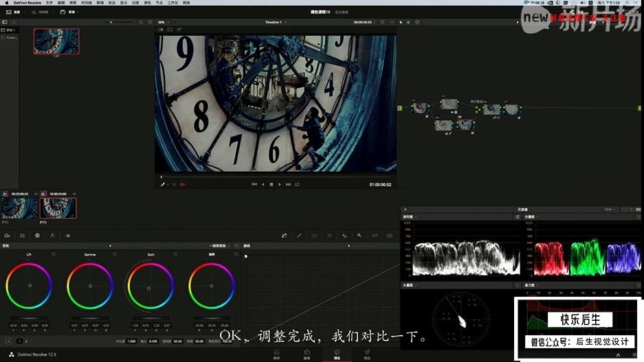The height and width of the screenshot is (362, 644).
Task: Select the Curves palette icon
Action: pos(285,236)
